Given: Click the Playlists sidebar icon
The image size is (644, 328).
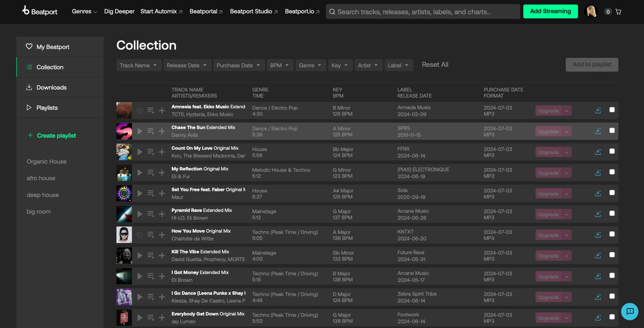Looking at the screenshot, I should tap(29, 107).
